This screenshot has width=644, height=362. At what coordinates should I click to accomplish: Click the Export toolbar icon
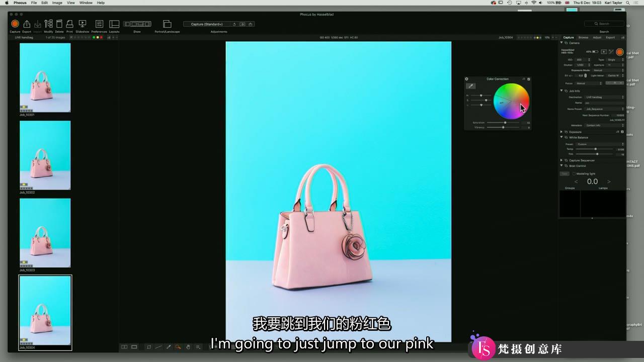(27, 24)
